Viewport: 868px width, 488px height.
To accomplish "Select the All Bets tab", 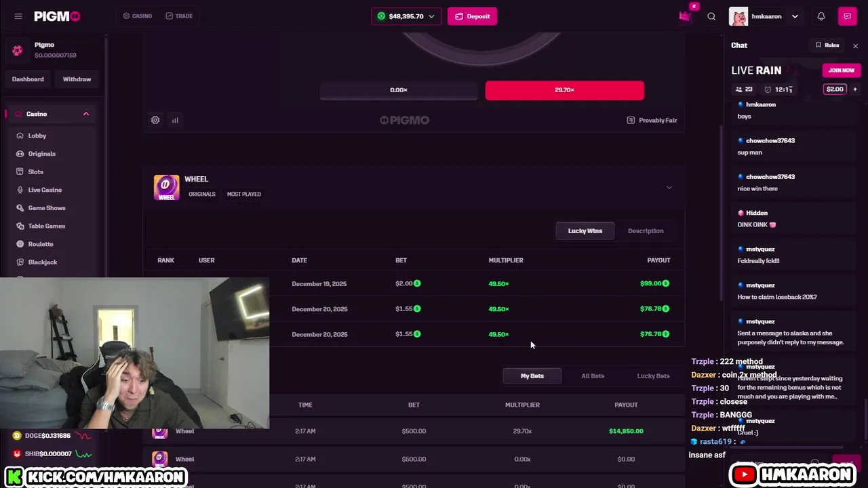I will point(593,376).
